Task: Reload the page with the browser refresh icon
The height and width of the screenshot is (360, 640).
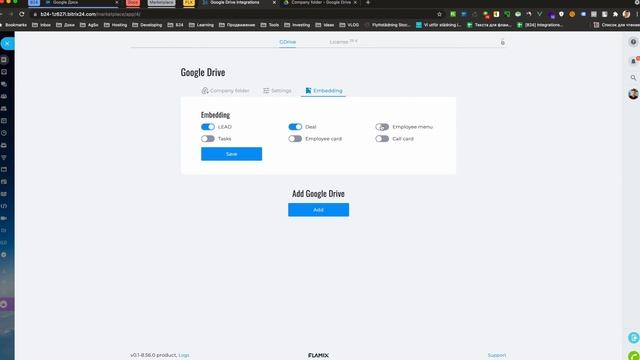Action: point(22,14)
